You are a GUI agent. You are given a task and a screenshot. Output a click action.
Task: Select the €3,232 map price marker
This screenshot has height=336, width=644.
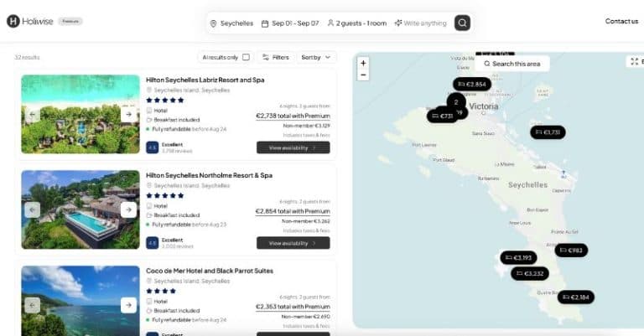click(x=530, y=273)
